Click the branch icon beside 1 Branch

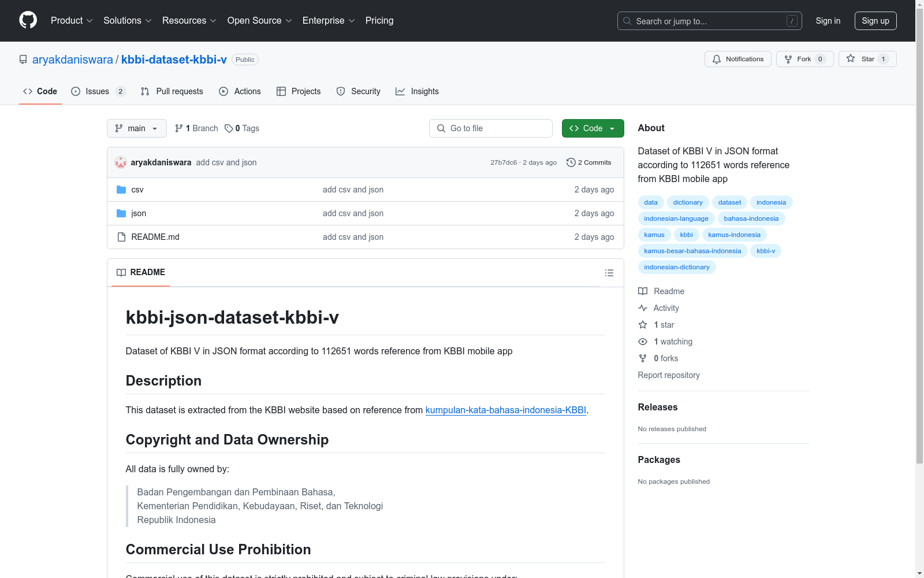[x=179, y=128]
